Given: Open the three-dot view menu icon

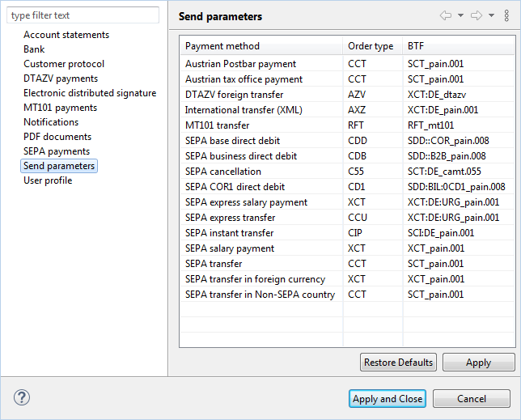Looking at the screenshot, I should 506,15.
